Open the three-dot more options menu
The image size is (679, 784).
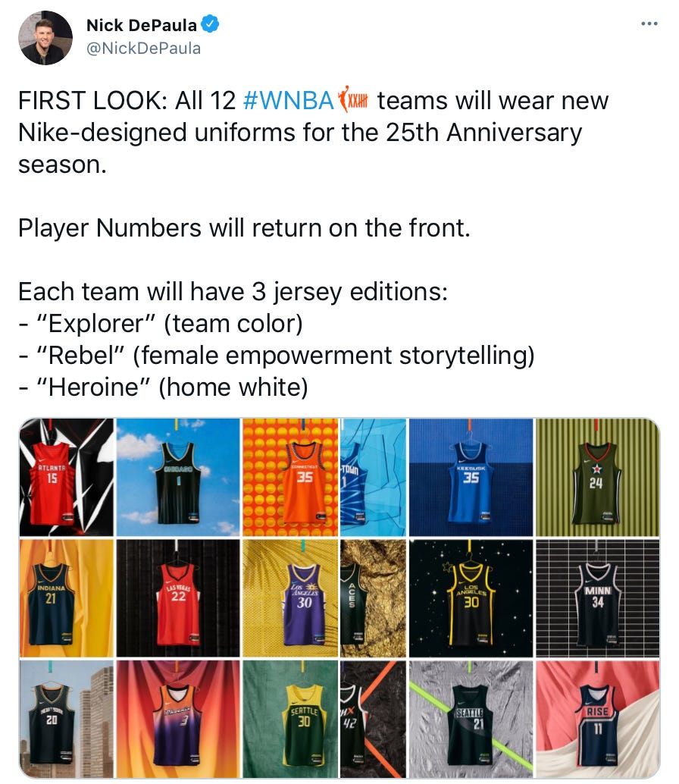coord(649,24)
